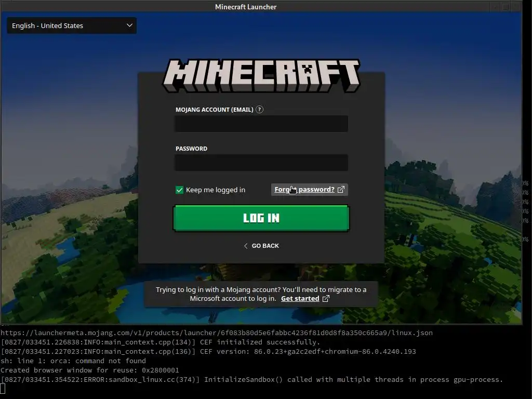Click the PASSWORD label text

(191, 149)
